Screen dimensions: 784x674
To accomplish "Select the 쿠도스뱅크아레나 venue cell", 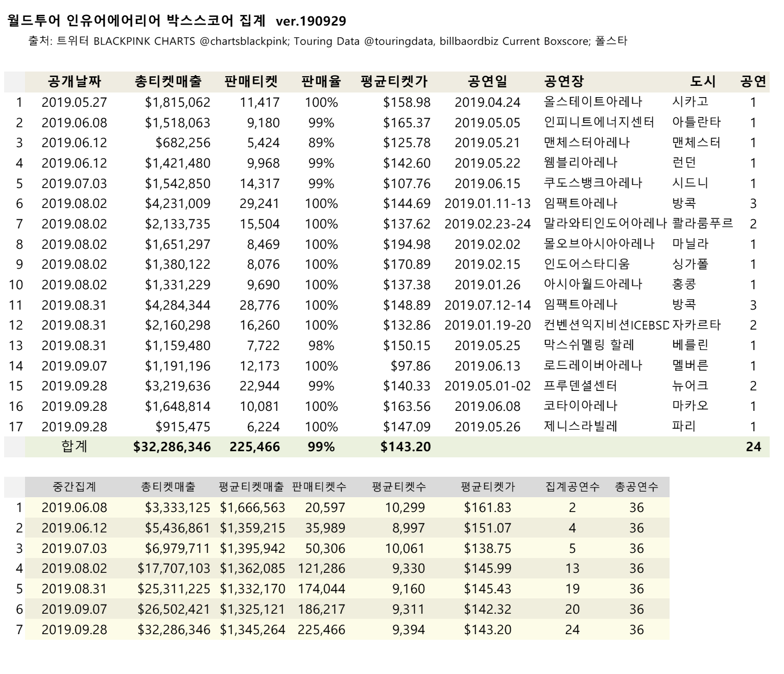I will click(593, 183).
